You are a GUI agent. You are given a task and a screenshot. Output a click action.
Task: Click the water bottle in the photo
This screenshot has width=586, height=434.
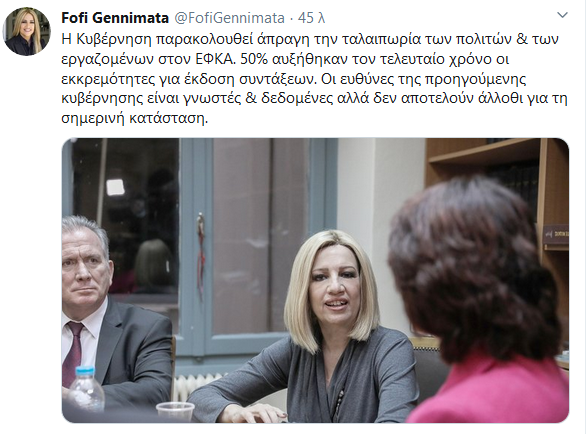coord(86,389)
